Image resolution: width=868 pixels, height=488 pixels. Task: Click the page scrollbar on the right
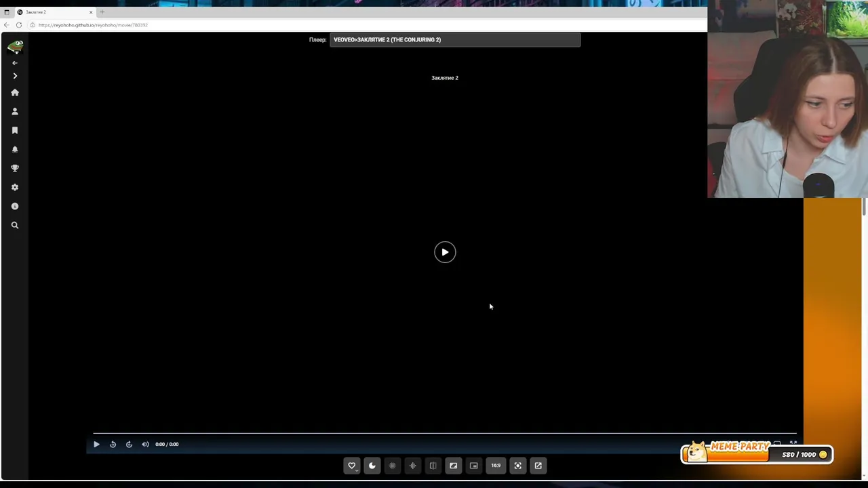coord(864,207)
